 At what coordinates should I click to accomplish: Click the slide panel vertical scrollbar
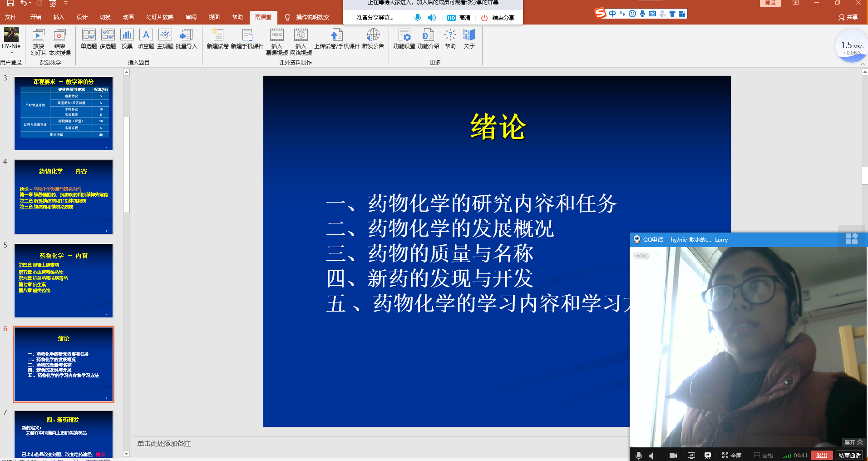(126, 164)
